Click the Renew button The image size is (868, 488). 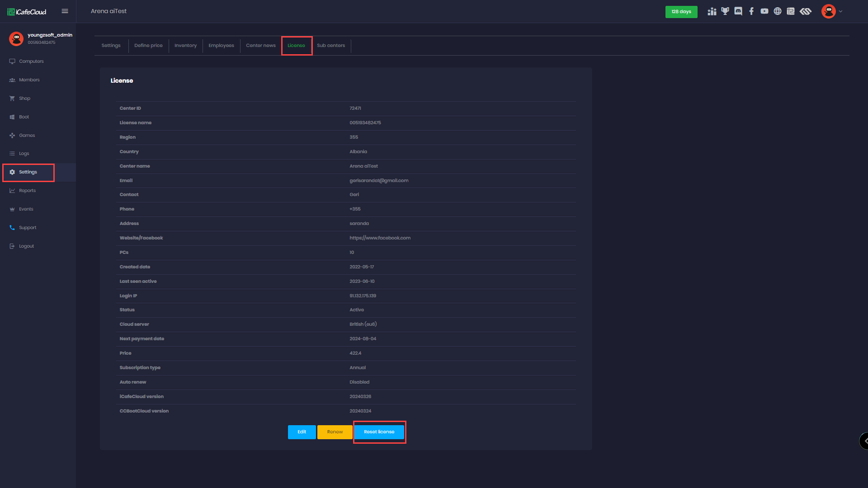point(335,432)
